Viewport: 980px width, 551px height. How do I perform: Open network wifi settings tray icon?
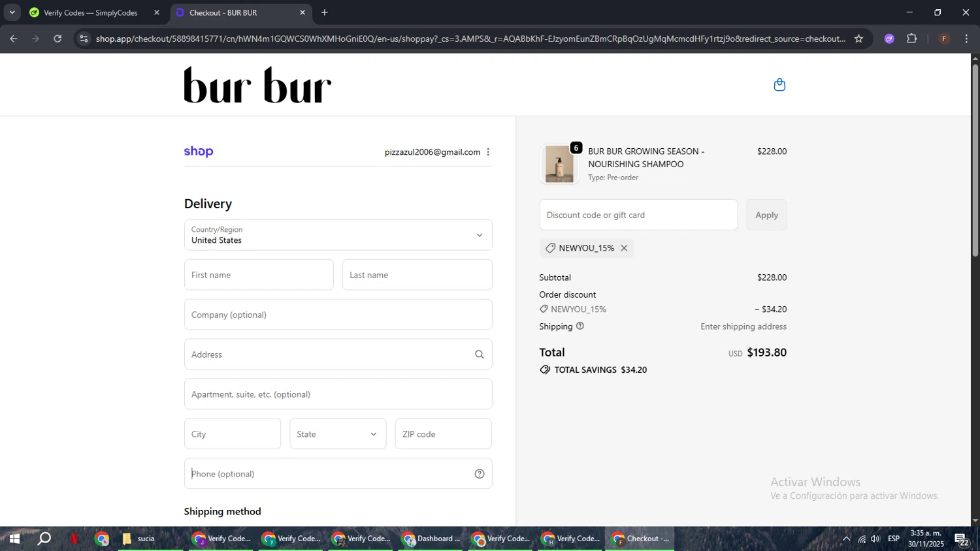[x=862, y=539]
